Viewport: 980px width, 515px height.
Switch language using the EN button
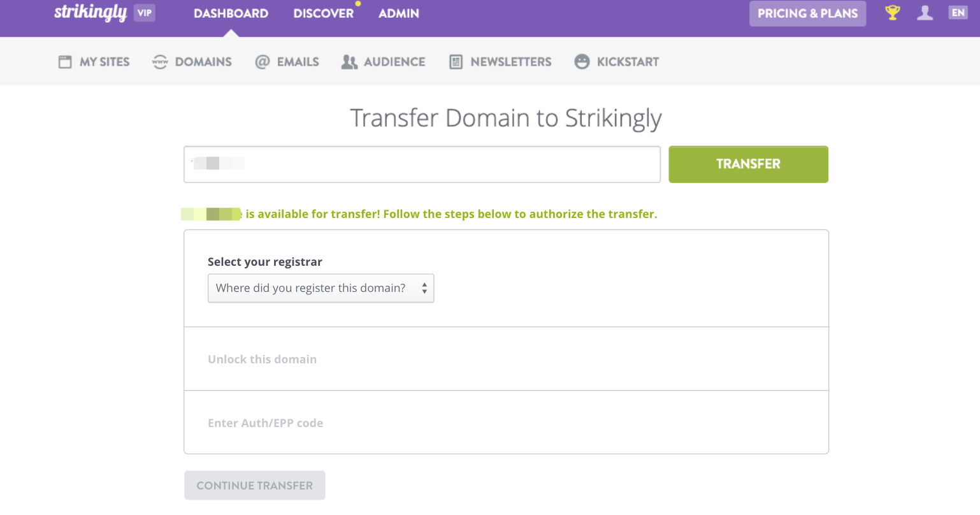tap(958, 11)
